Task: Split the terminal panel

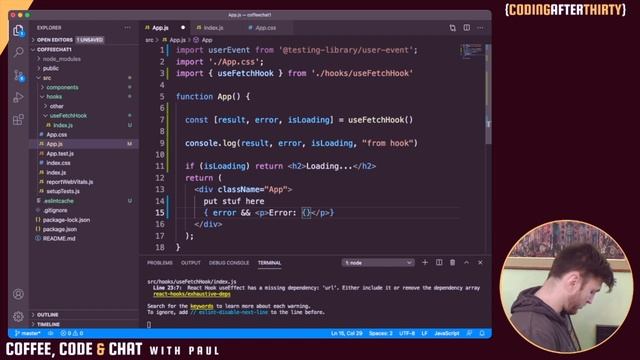Action: click(x=439, y=262)
